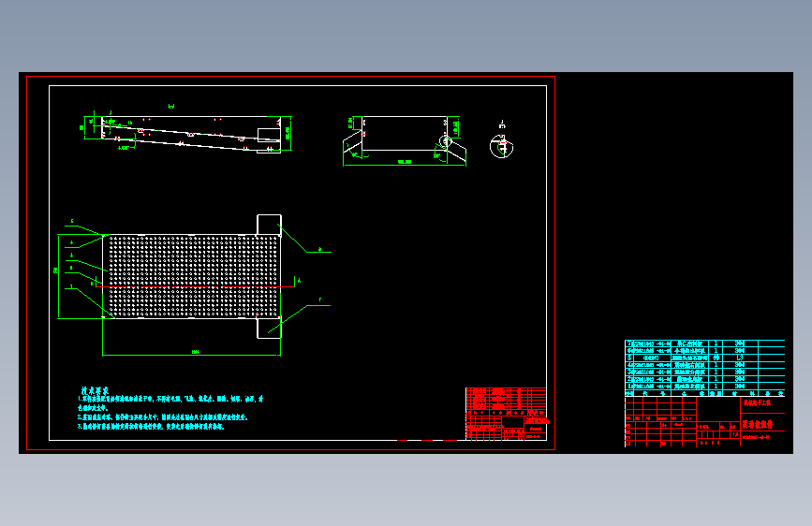Click row 1 of the cyan parts list

pyautogui.click(x=705, y=387)
